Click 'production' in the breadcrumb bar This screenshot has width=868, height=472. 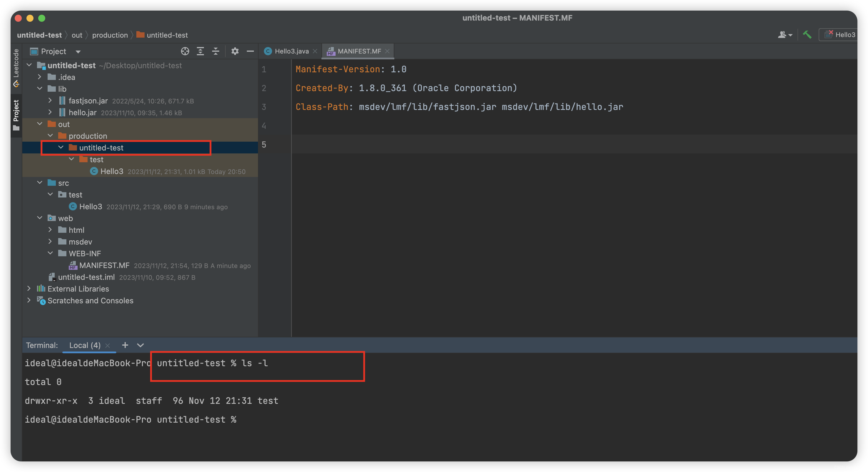click(x=110, y=35)
